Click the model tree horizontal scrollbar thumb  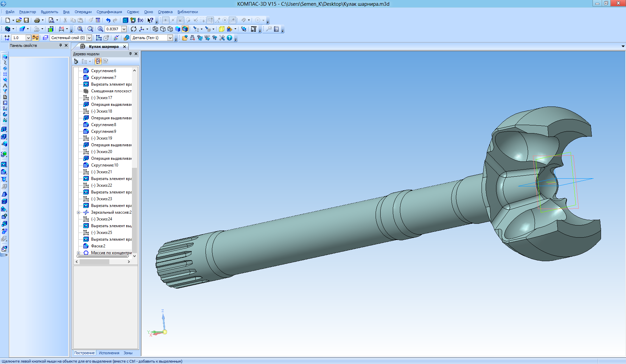point(94,262)
